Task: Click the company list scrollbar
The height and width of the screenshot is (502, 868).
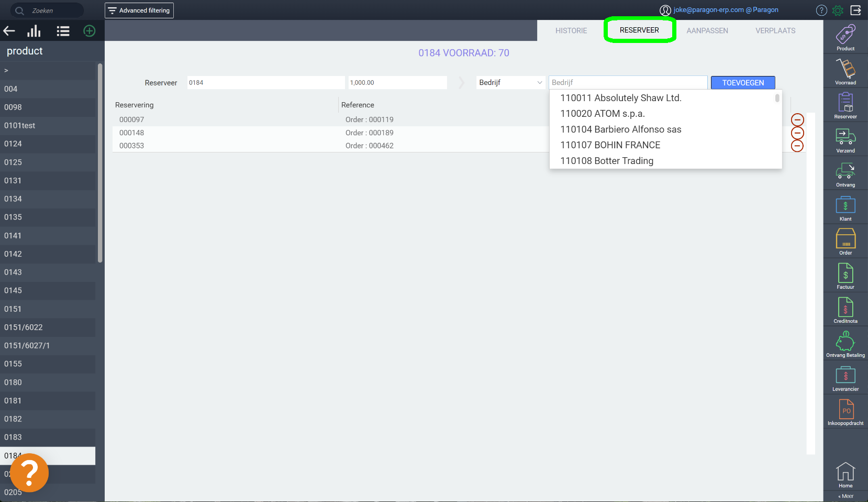Action: (x=777, y=98)
